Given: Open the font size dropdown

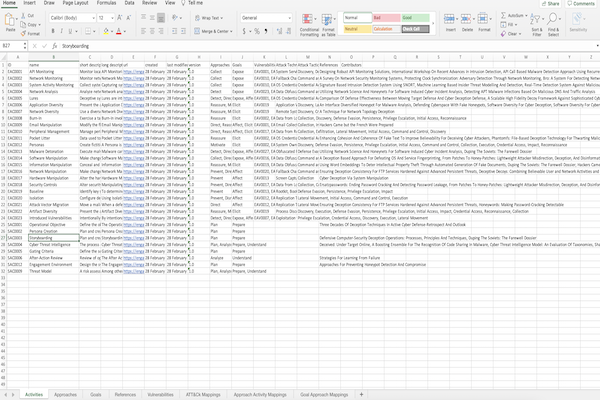Looking at the screenshot, I should (106, 18).
